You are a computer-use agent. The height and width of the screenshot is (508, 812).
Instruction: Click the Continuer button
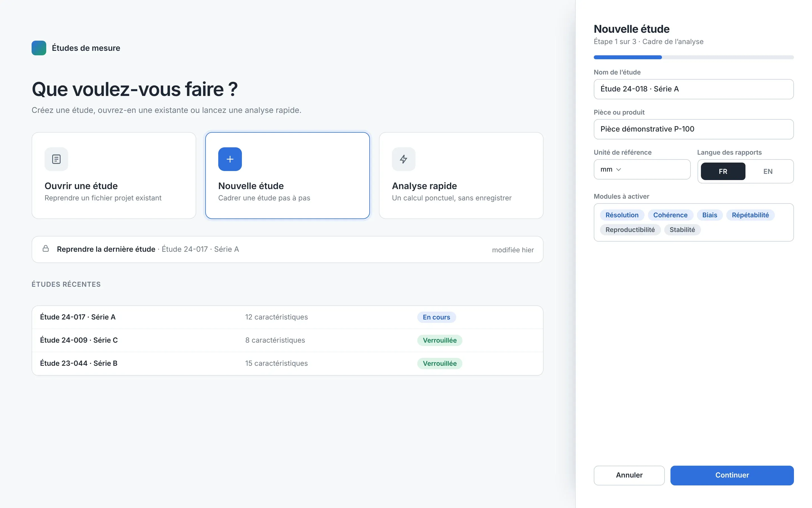click(732, 475)
